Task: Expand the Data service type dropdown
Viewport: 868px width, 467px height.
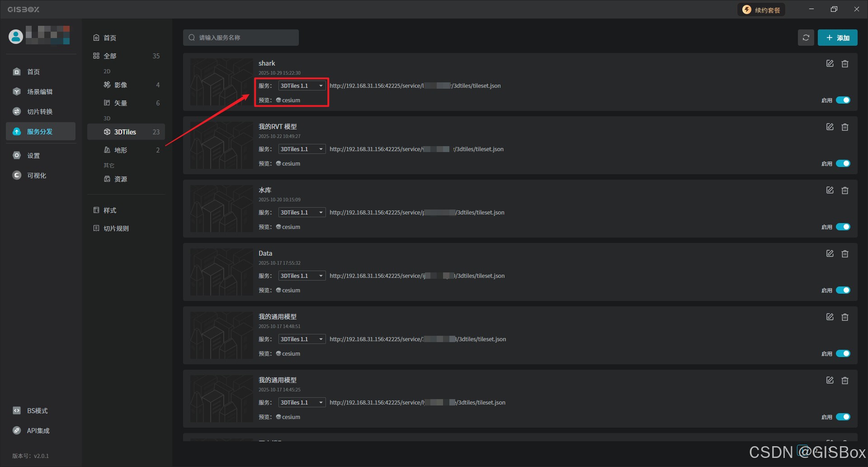Action: tap(302, 276)
